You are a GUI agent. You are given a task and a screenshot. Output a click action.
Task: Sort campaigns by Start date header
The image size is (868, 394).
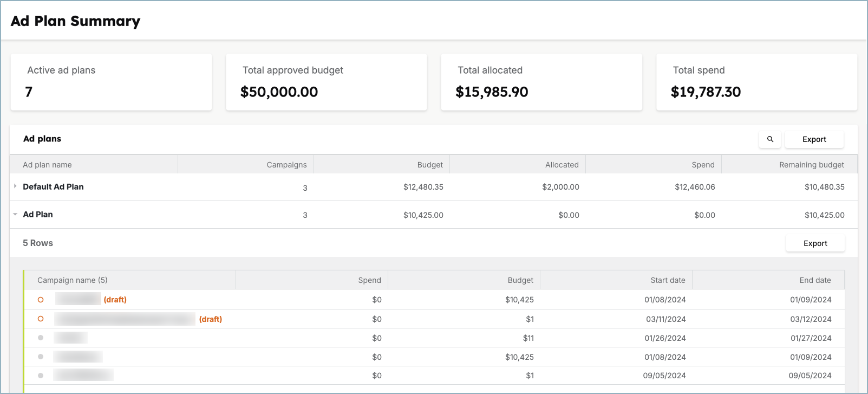tap(668, 280)
